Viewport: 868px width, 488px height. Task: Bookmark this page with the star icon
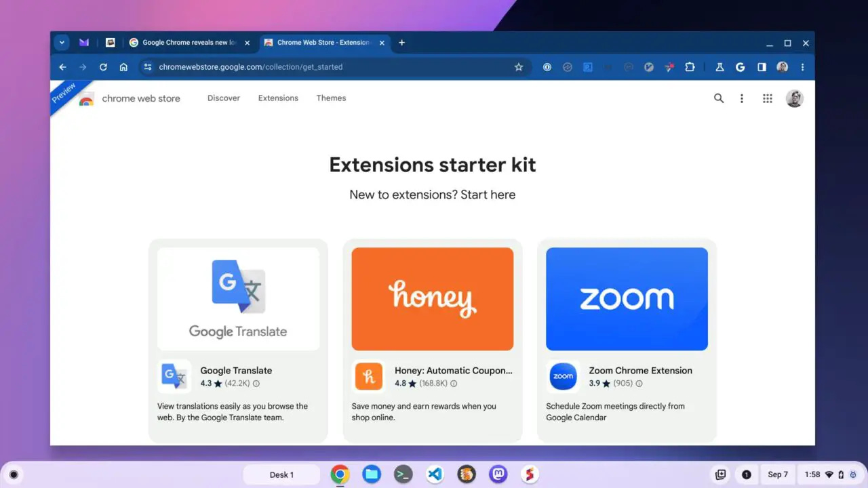point(519,67)
